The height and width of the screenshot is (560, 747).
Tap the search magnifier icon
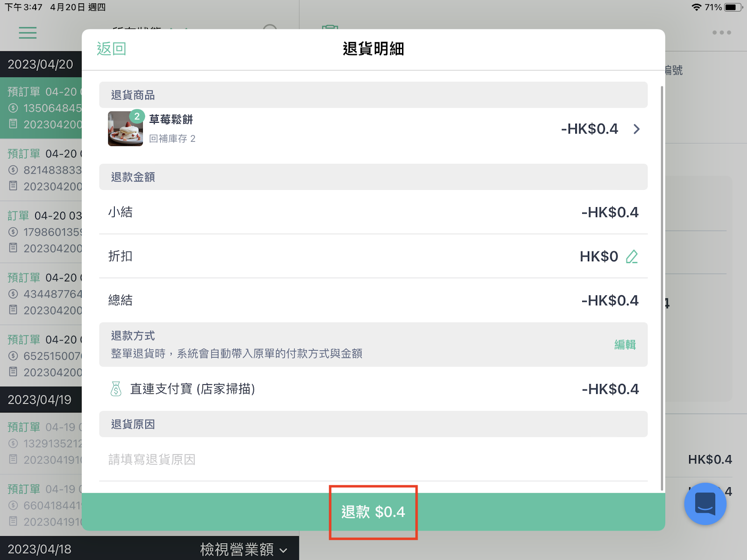click(x=270, y=27)
